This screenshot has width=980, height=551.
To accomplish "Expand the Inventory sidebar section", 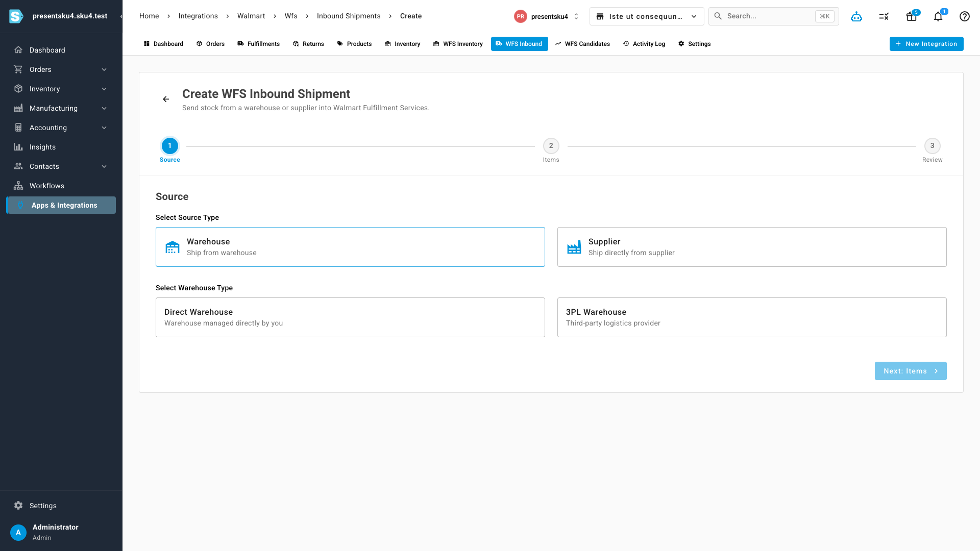I will pyautogui.click(x=61, y=89).
